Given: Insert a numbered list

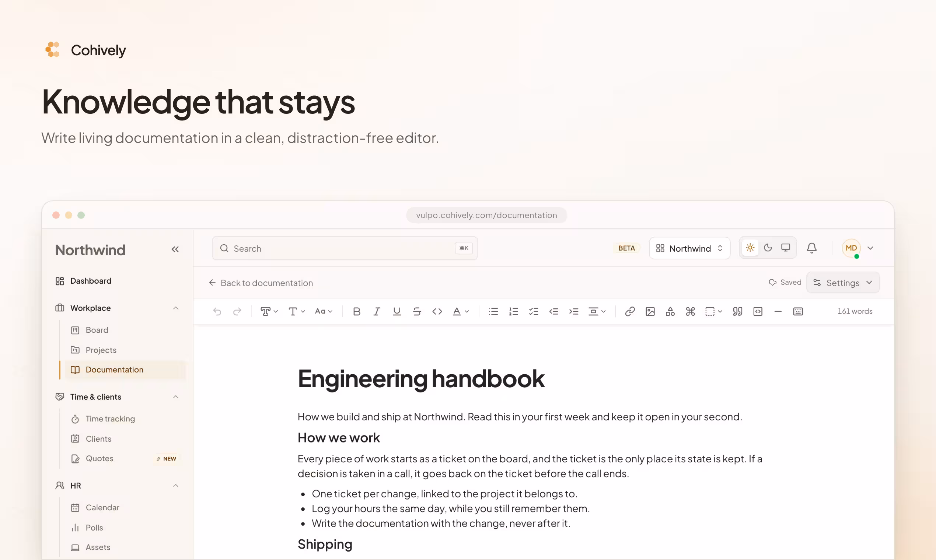Looking at the screenshot, I should [x=513, y=311].
